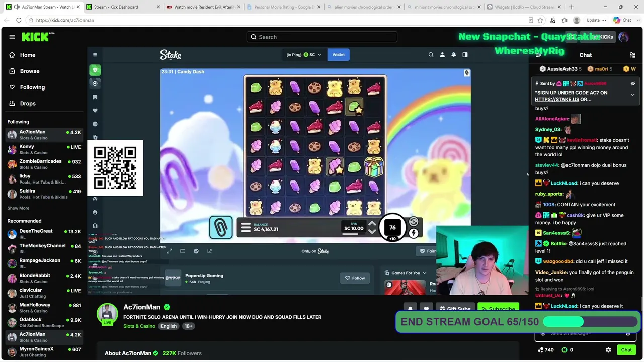Open the Candy Dash game menu icon
The image size is (644, 362).
coord(246,228)
